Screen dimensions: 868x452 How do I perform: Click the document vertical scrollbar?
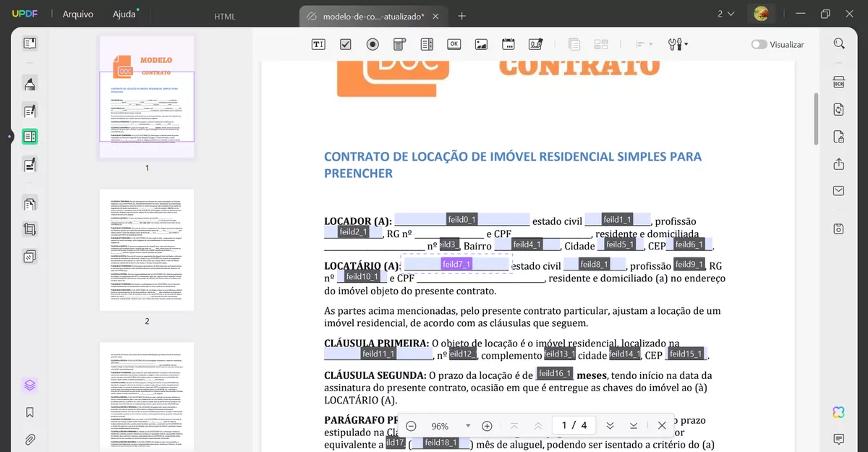(817, 119)
